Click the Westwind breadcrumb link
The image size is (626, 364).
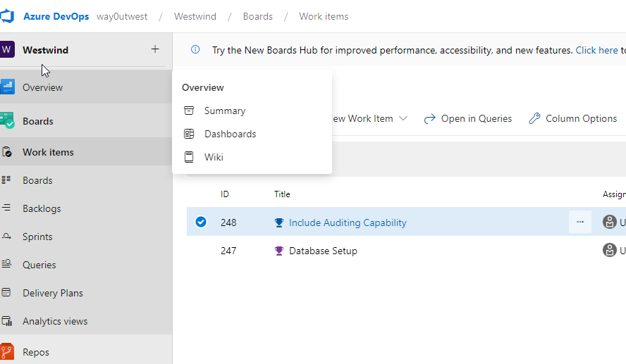tap(195, 16)
